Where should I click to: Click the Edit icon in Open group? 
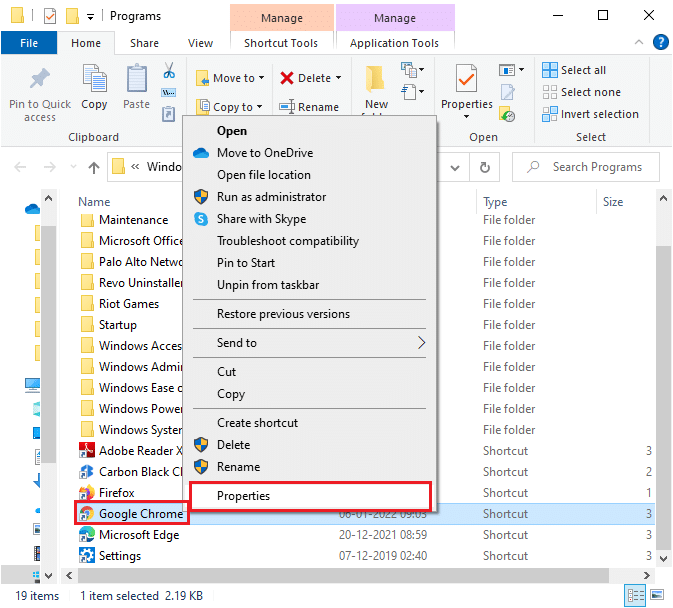pyautogui.click(x=508, y=92)
